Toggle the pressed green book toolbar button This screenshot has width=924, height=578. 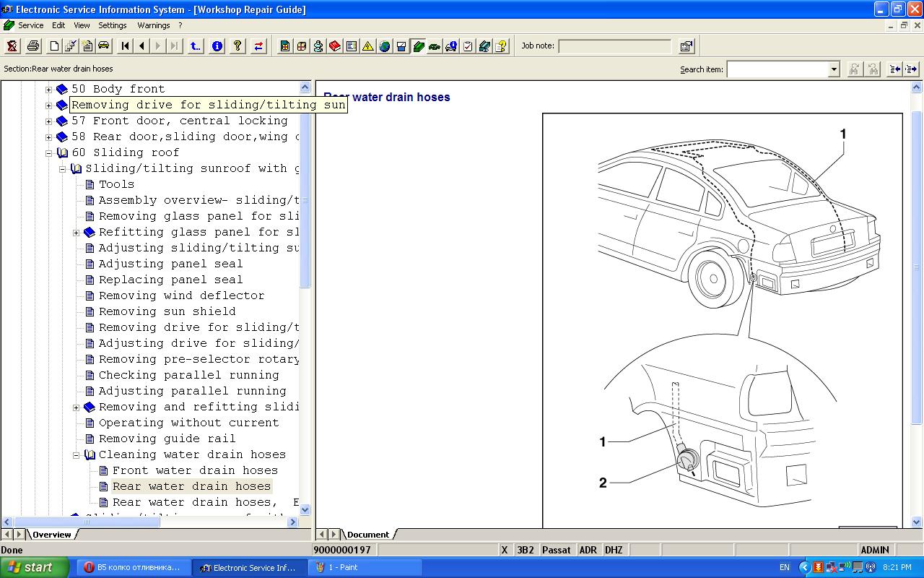pyautogui.click(x=418, y=46)
